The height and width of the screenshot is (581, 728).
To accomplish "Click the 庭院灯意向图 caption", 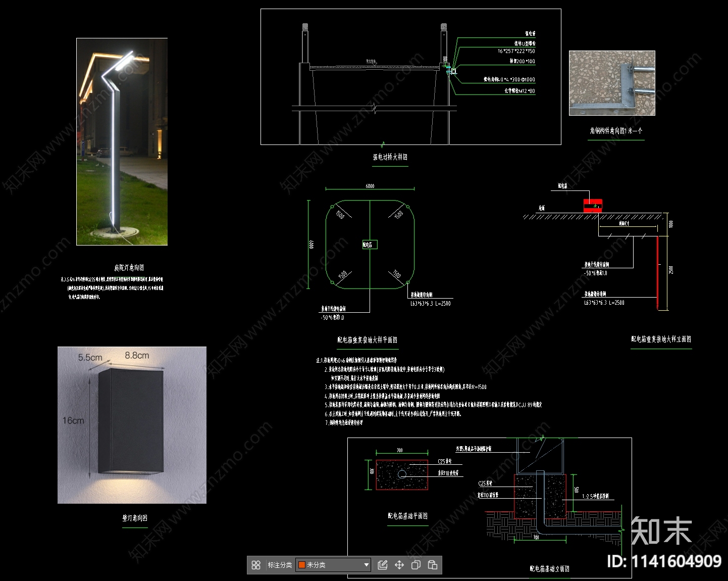I will point(129,268).
